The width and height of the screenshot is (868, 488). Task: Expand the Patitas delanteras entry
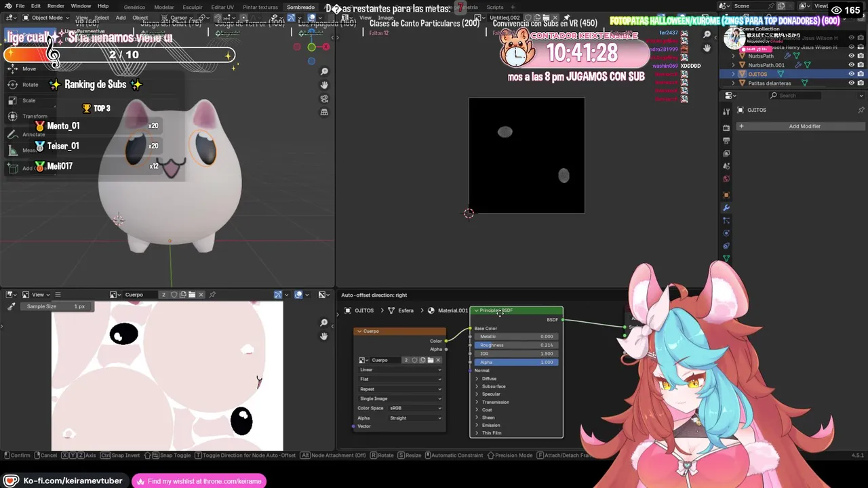click(x=733, y=83)
